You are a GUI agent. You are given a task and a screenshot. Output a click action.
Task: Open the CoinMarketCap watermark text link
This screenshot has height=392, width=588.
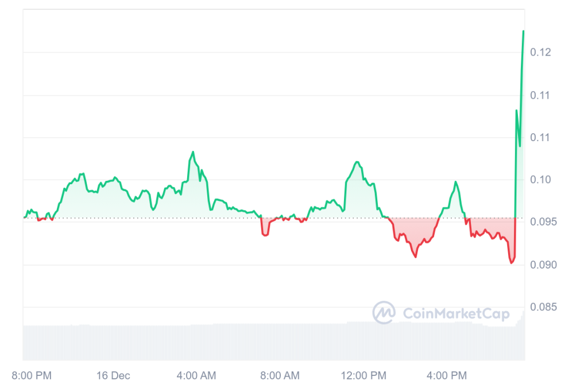(x=448, y=313)
